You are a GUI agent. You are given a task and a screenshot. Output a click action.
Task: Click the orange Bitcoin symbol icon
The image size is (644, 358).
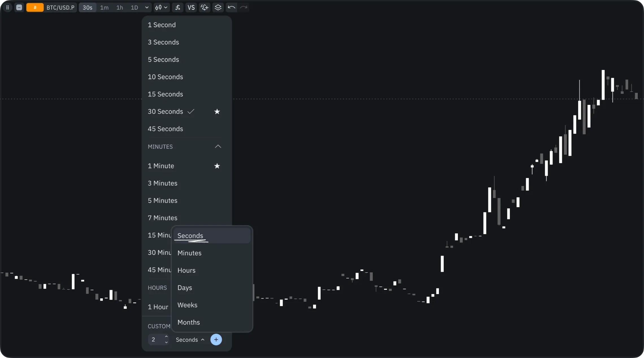35,8
